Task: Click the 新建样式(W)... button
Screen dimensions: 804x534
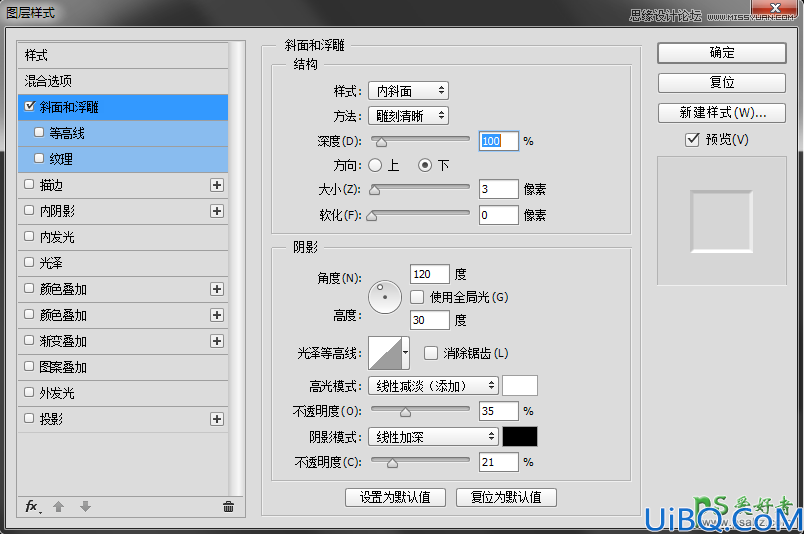Action: click(x=721, y=113)
